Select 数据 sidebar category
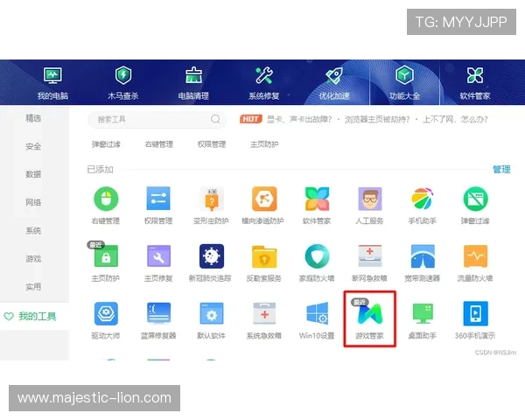This screenshot has width=525, height=420. pos(33,174)
